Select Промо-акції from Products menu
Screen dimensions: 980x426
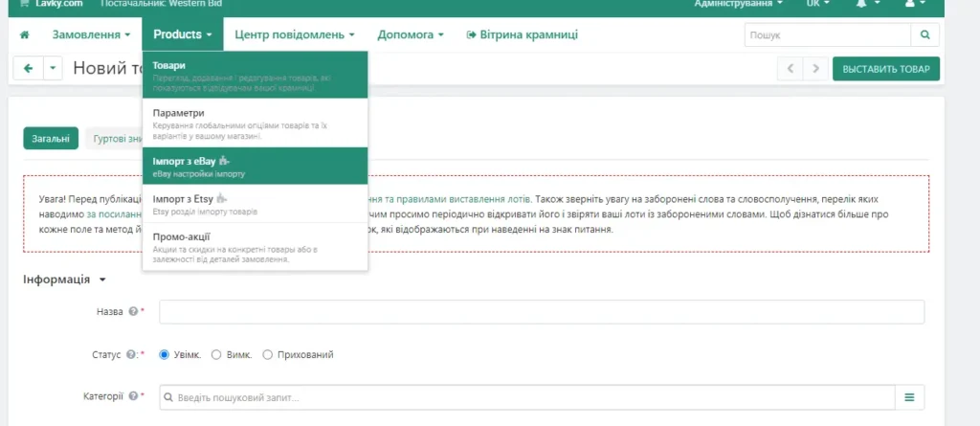pos(255,246)
